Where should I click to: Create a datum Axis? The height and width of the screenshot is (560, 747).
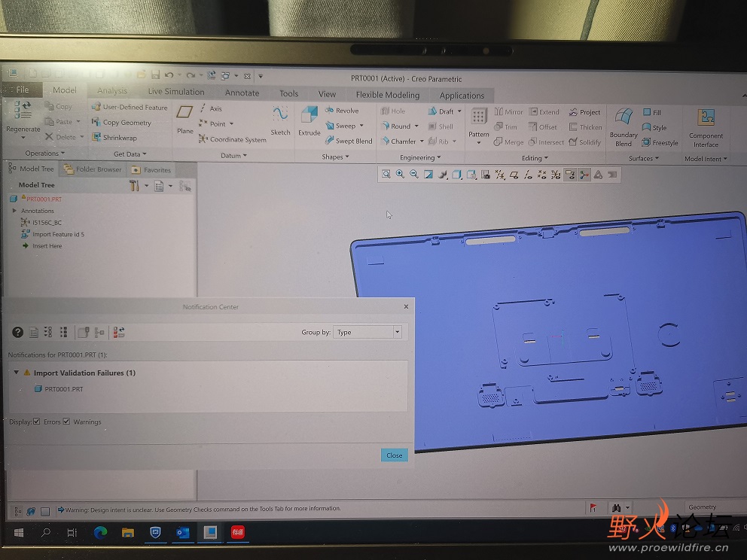coord(211,108)
